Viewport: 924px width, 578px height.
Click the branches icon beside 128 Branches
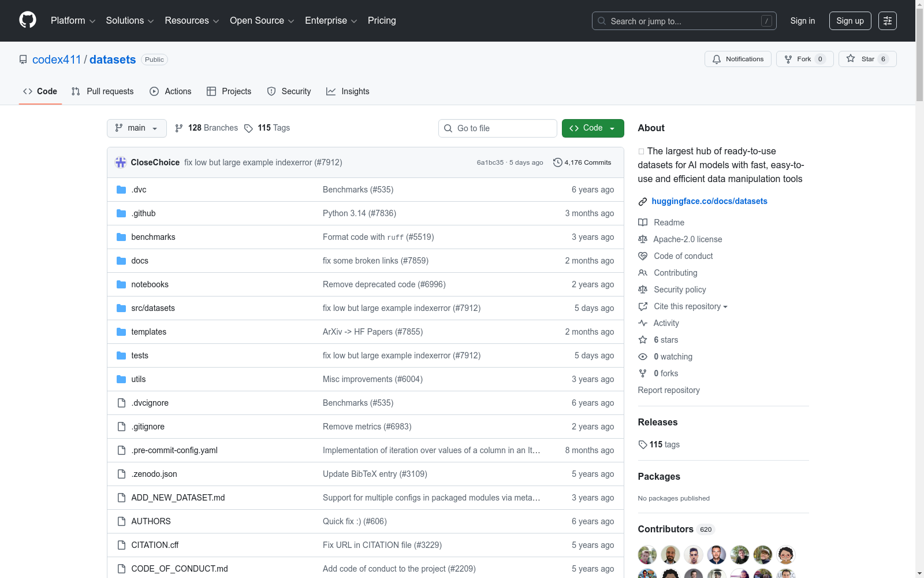(x=179, y=128)
